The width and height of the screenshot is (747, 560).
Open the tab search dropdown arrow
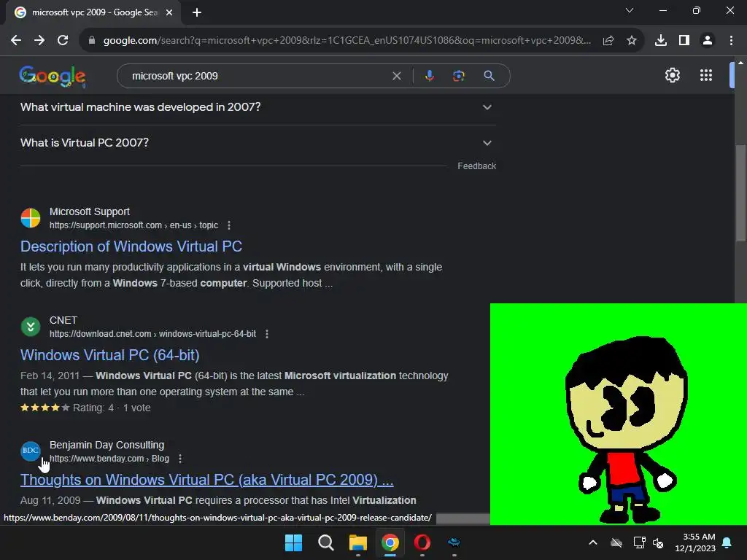coord(630,10)
